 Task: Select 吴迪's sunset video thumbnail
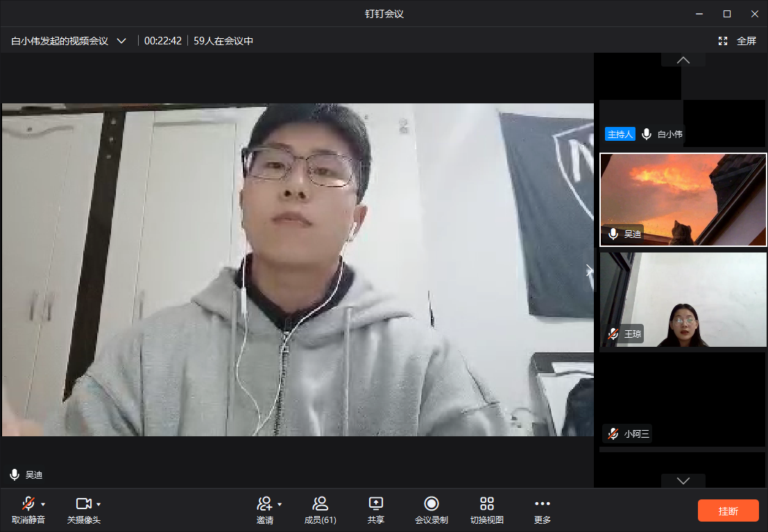[683, 200]
